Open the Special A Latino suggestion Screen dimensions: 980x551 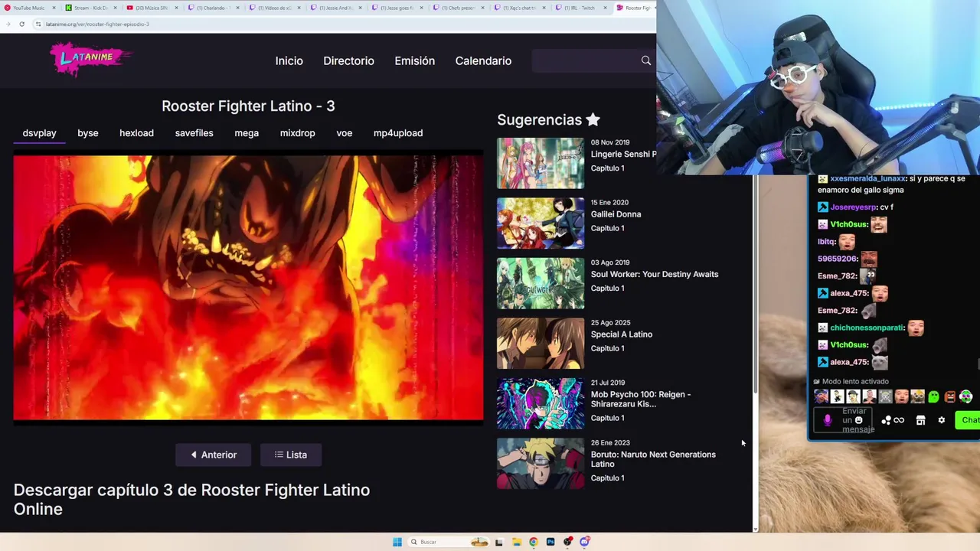coord(622,334)
